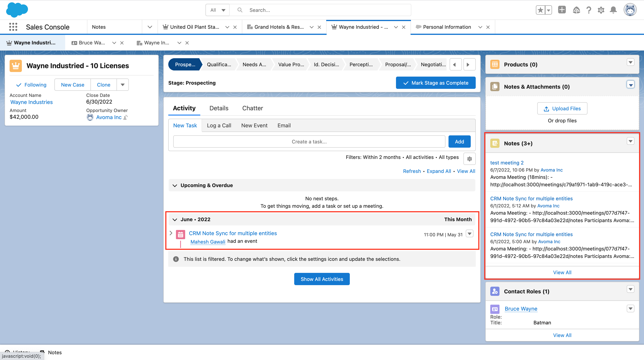The height and width of the screenshot is (360, 644).
Task: Click the Create a task field
Action: tap(309, 142)
